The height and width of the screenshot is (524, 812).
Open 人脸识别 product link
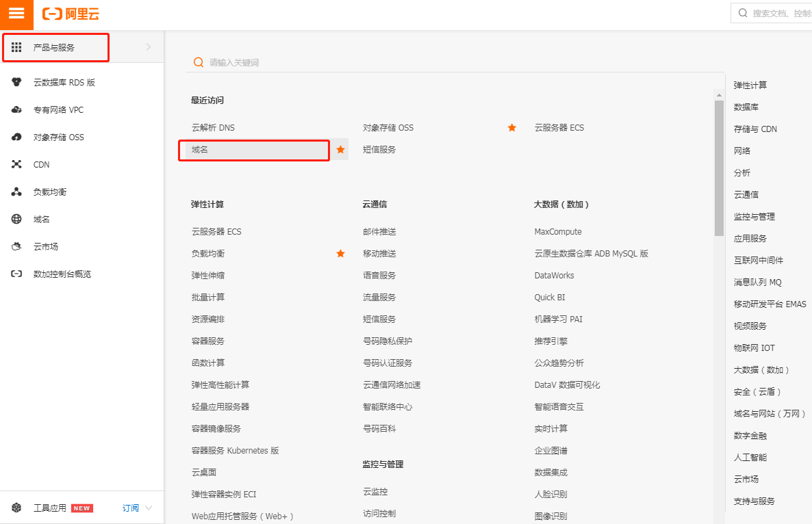coord(550,494)
